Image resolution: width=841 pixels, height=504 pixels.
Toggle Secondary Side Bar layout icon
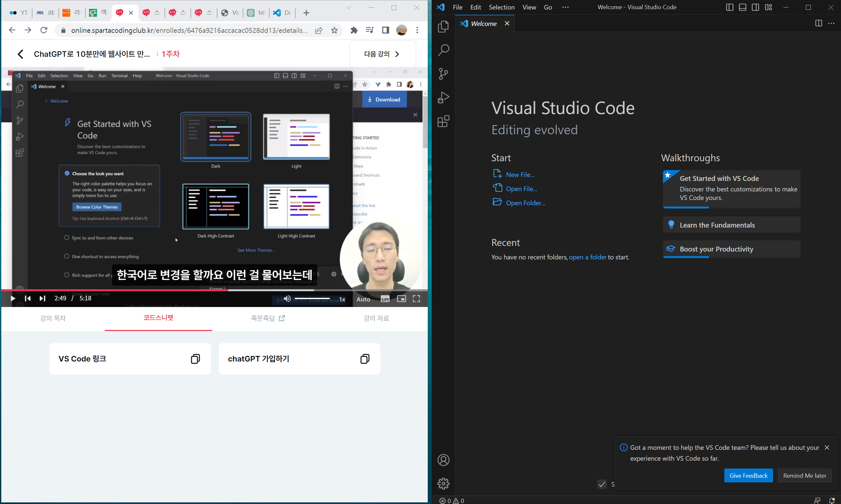pos(755,7)
